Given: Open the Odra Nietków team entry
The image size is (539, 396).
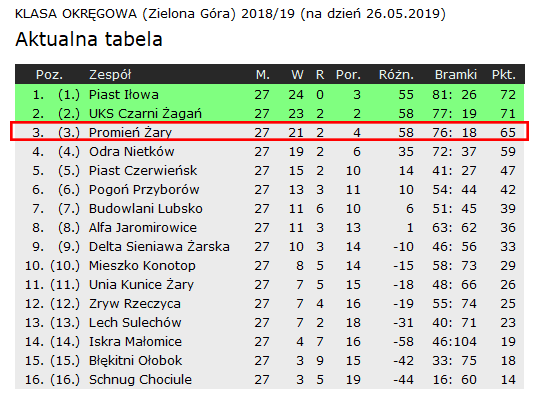Looking at the screenshot, I should 132,152.
